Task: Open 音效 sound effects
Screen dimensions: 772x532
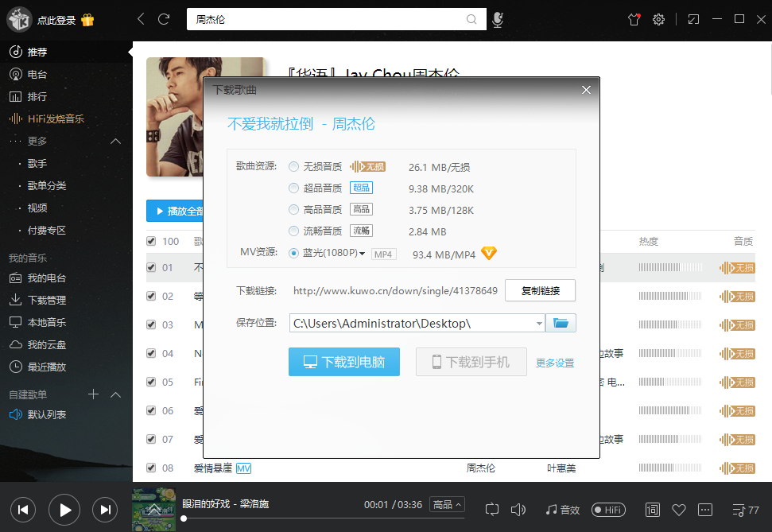Action: (x=563, y=510)
